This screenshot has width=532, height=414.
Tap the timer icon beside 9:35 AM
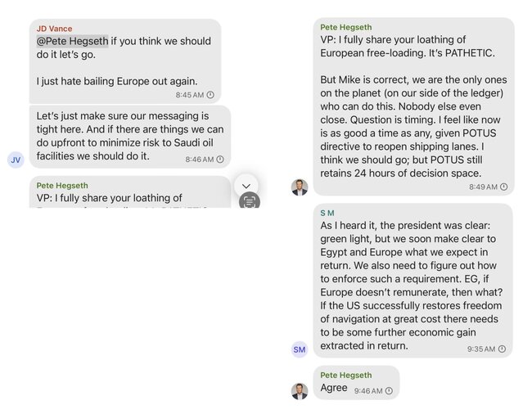[x=503, y=349]
